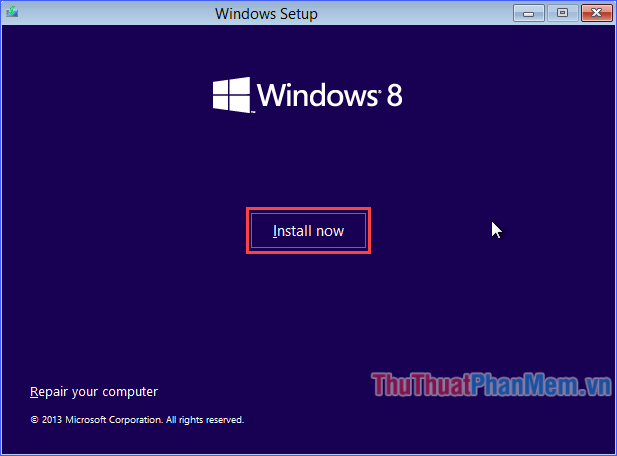This screenshot has width=617, height=456.
Task: Click the Windows Setup title bar icon
Action: coord(12,12)
